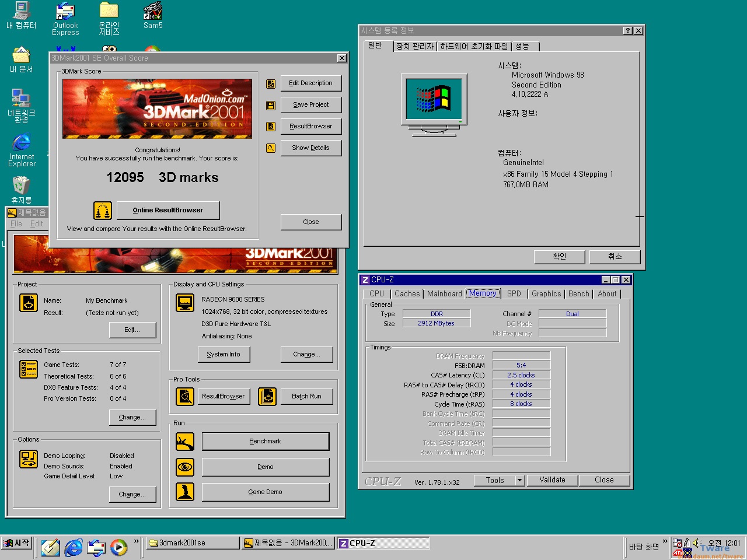Click the Pro Tools ResultBrowser icon
Screen dimensions: 747x560
(x=185, y=397)
